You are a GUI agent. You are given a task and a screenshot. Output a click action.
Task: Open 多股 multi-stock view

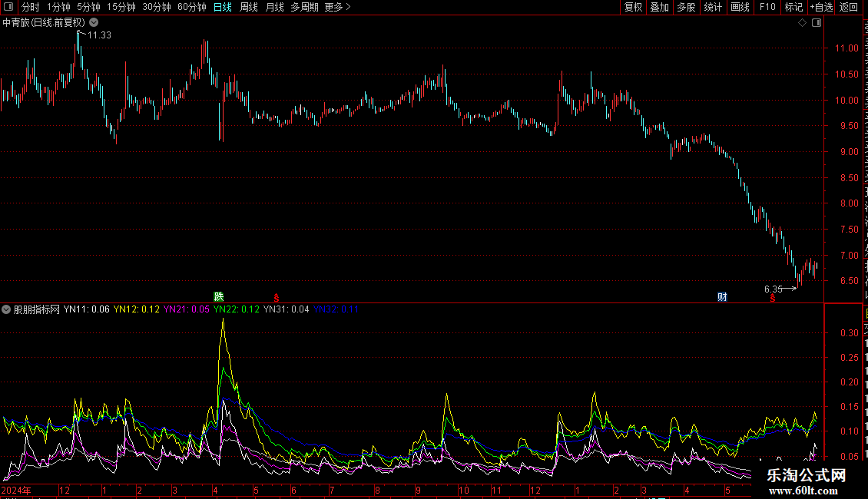686,7
